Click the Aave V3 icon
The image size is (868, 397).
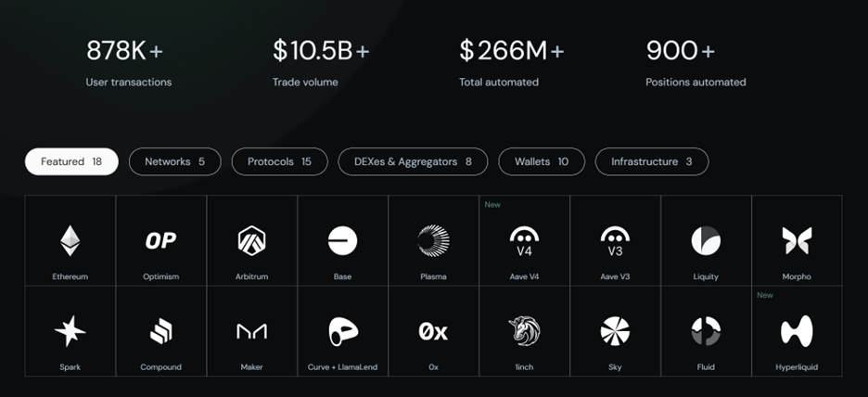(x=615, y=241)
